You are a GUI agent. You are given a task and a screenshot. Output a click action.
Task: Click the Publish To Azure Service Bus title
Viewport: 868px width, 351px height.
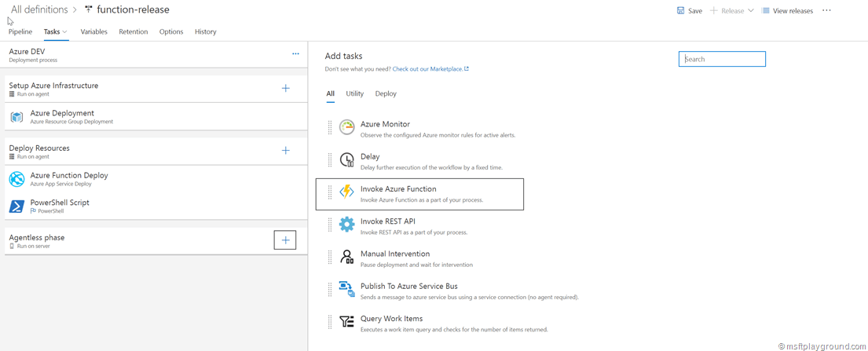click(408, 287)
